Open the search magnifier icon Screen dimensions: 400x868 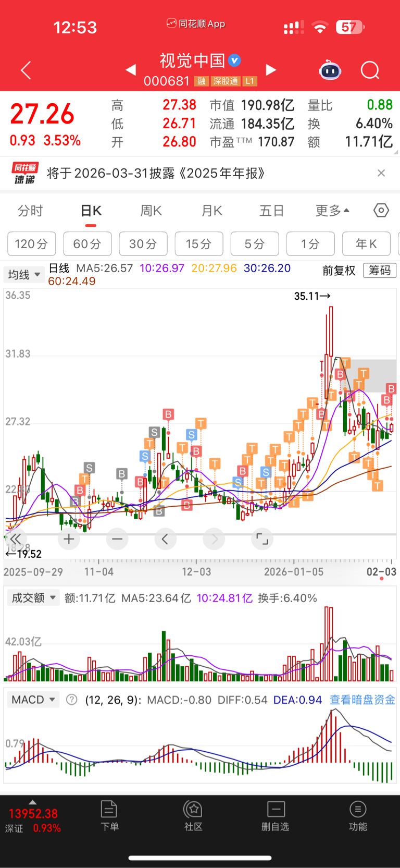[x=370, y=70]
